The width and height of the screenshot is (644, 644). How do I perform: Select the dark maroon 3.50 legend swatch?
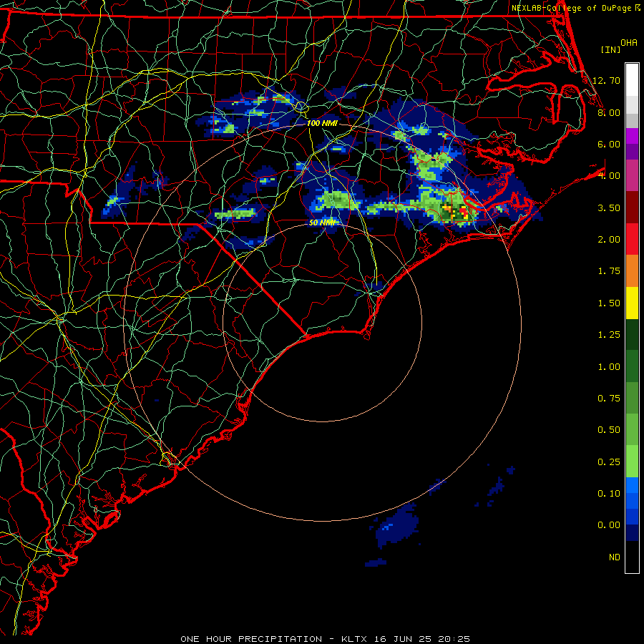coord(632,208)
